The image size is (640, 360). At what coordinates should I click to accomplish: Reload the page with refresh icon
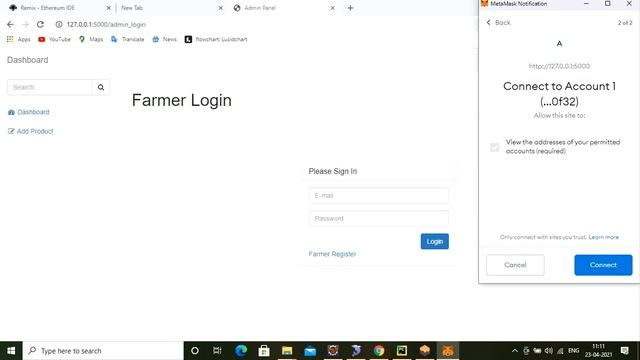(x=40, y=24)
